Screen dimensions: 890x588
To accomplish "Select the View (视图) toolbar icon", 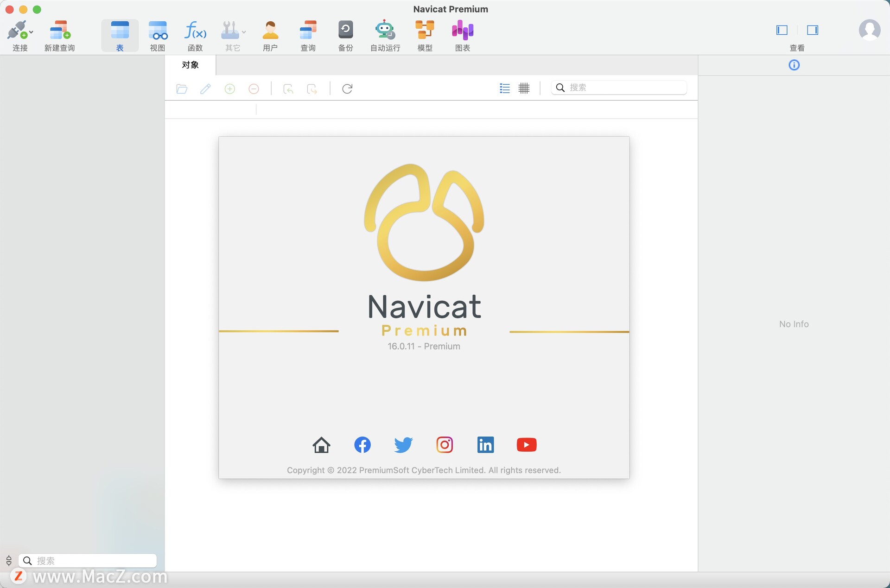I will point(158,31).
